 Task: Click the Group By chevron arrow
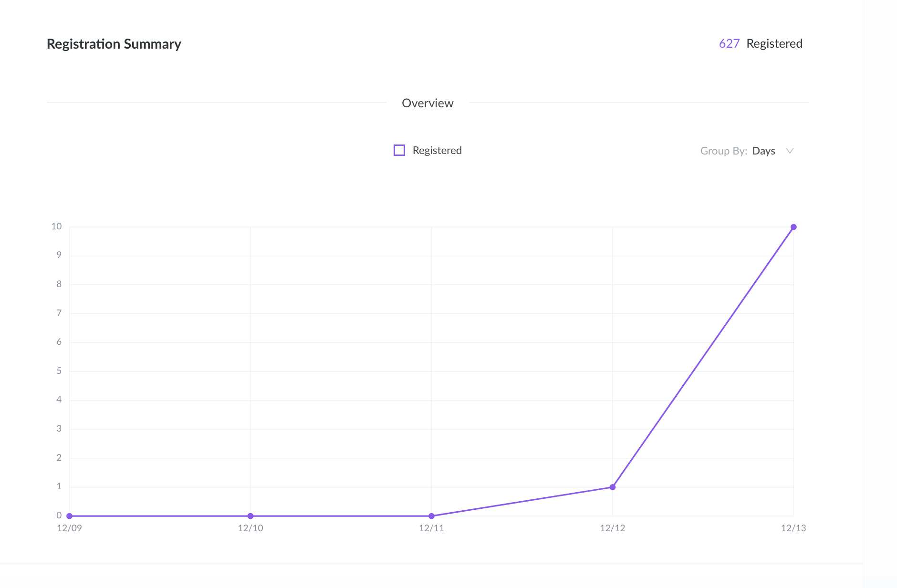(790, 151)
